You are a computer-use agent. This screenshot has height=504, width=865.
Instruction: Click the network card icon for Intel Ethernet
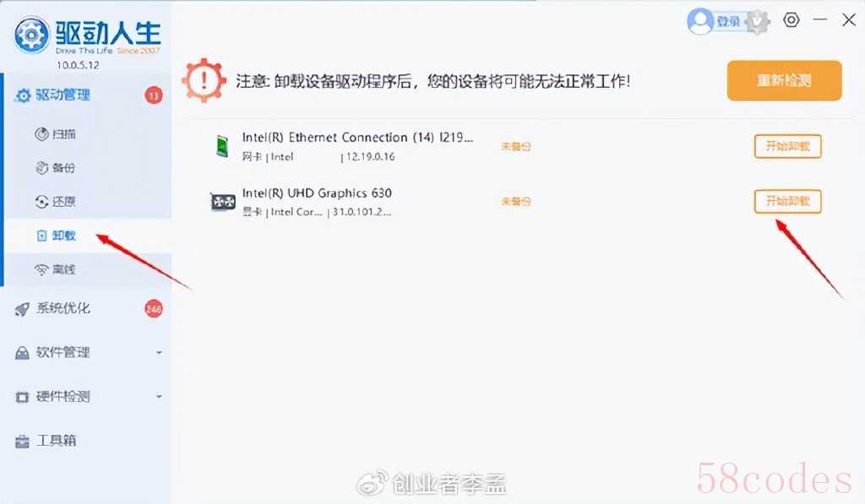(222, 146)
